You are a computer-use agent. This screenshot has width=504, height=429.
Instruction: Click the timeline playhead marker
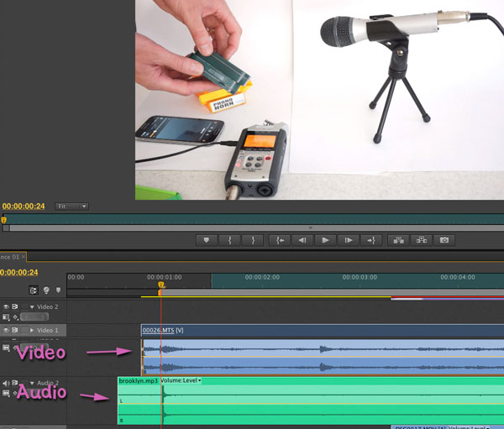[161, 285]
